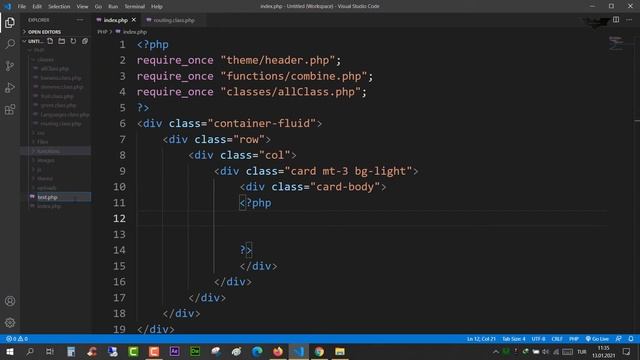Open the Explorer view in activity bar
The image size is (640, 360).
[10, 23]
